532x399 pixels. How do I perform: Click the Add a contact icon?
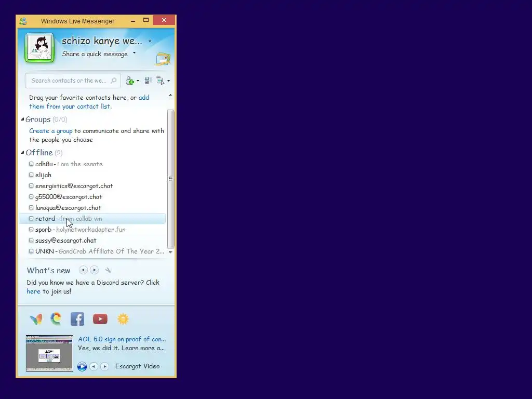129,81
